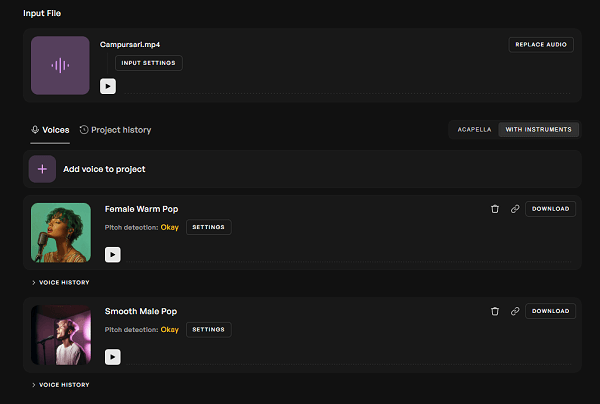Click the Female Warm Pop singer thumbnail
The height and width of the screenshot is (404, 600).
[x=61, y=233]
